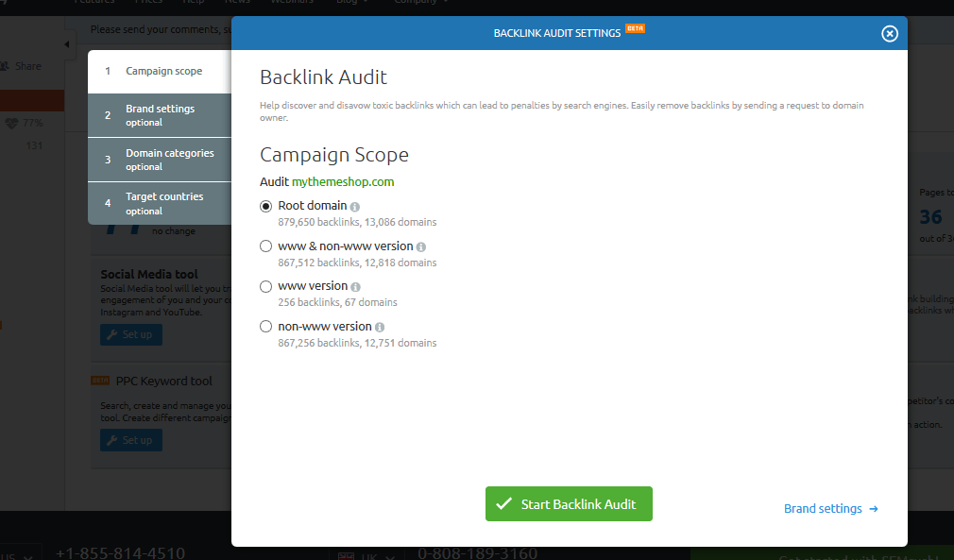Choose the www version radio option
Image resolution: width=954 pixels, height=560 pixels.
coord(265,286)
